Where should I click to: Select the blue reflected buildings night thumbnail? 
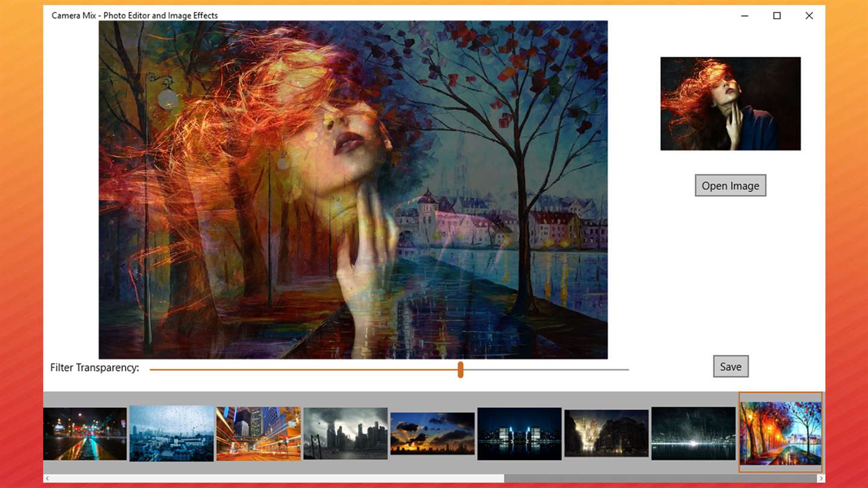[x=519, y=434]
